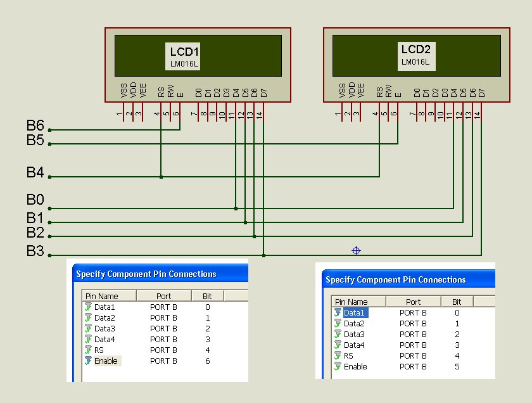532x403 pixels.
Task: Sort by Pin Name column in left dialog
Action: click(109, 296)
